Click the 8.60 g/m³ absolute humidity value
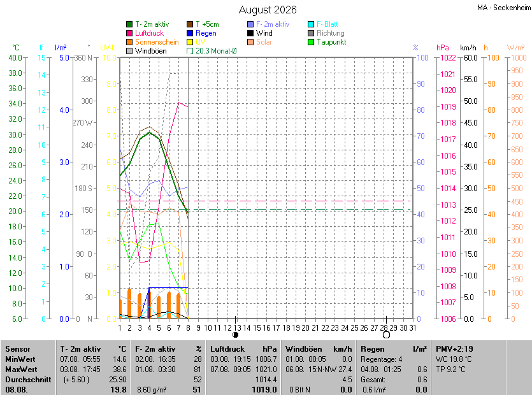The image size is (532, 395). 152,389
